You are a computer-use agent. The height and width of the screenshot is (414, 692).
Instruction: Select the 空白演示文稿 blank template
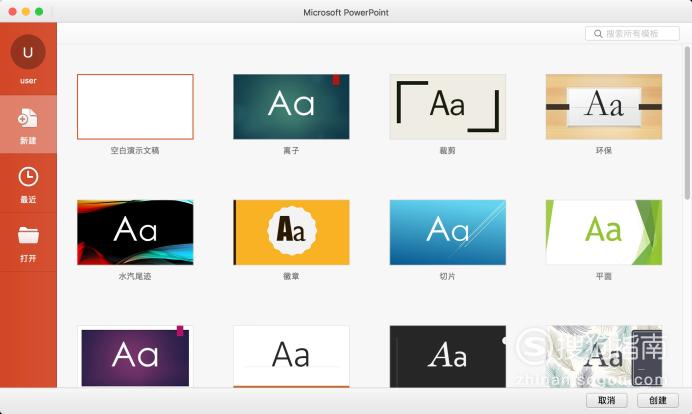click(135, 107)
